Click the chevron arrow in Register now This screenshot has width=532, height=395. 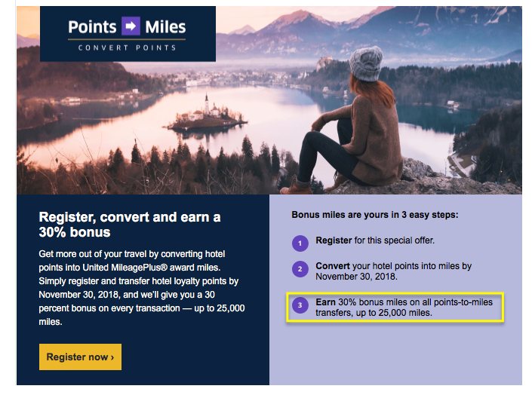coord(112,357)
